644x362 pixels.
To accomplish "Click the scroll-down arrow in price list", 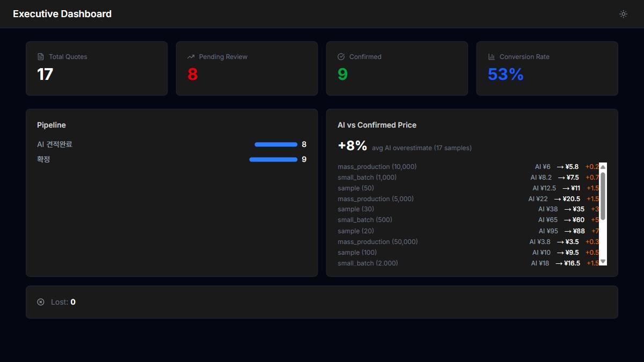I will click(603, 262).
